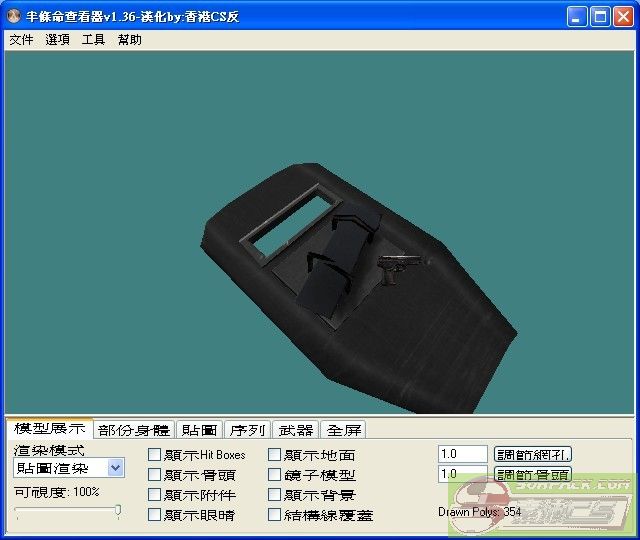Enable the 顯示附件 checkbox
The height and width of the screenshot is (540, 640).
coord(154,494)
